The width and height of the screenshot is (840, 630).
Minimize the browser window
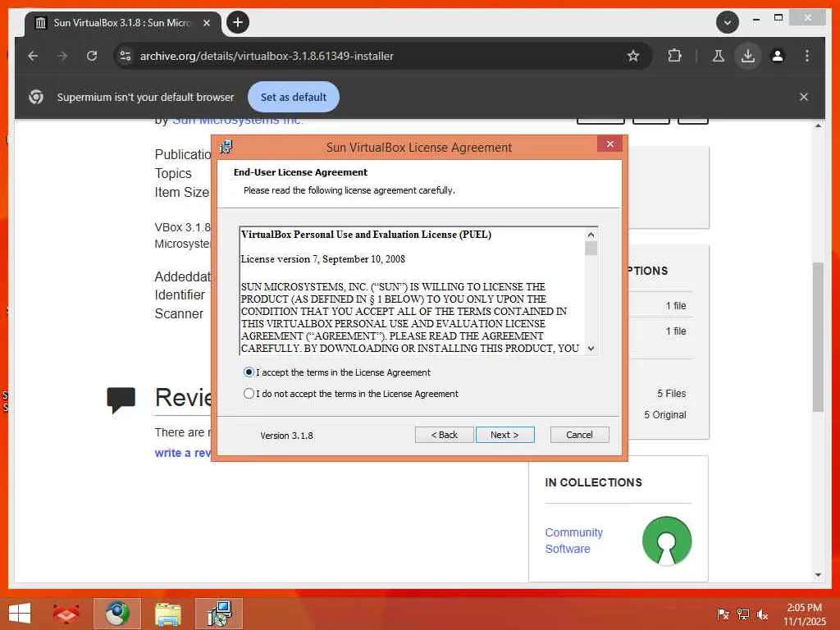coord(756,19)
